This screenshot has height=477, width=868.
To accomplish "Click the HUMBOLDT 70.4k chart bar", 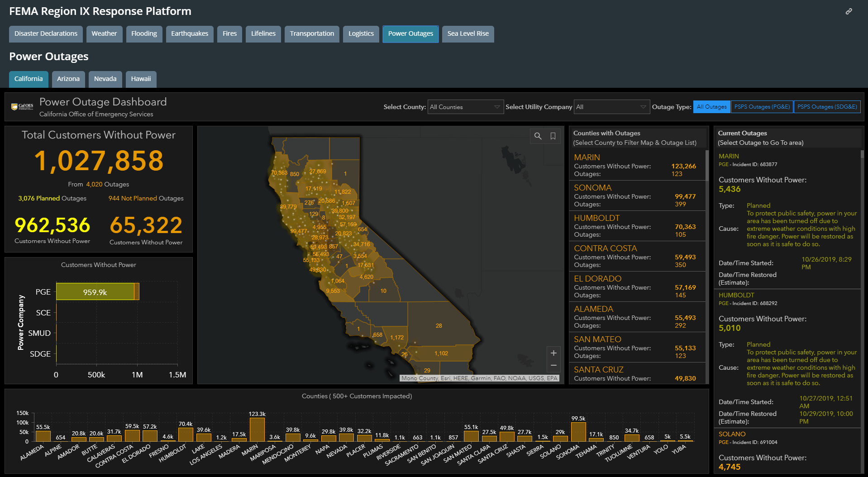I will [x=186, y=434].
